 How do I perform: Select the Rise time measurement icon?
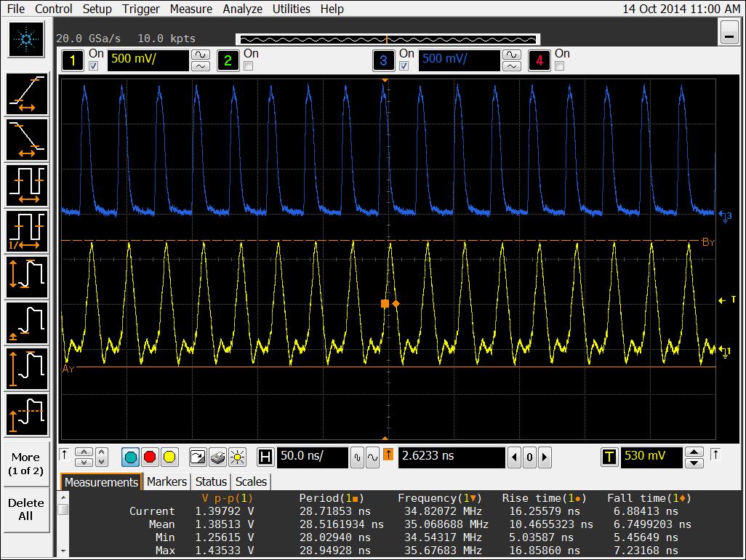27,95
